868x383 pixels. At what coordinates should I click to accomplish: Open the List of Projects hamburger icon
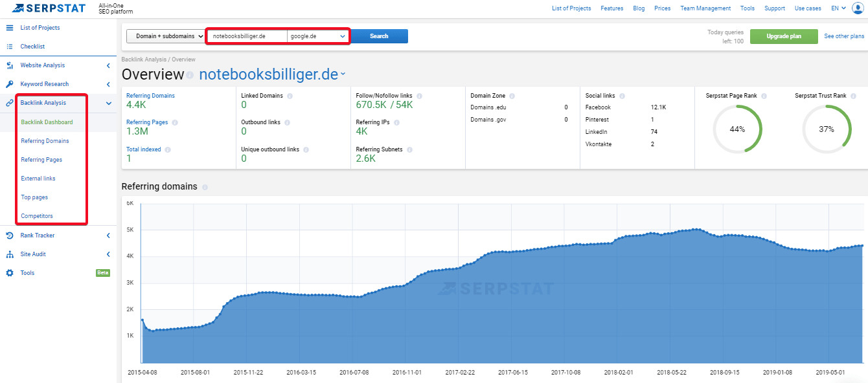tap(10, 28)
